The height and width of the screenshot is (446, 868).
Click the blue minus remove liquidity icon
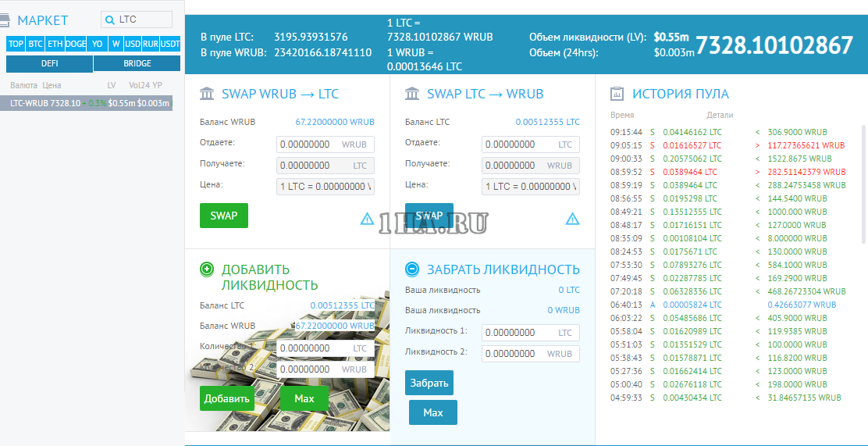click(x=412, y=269)
